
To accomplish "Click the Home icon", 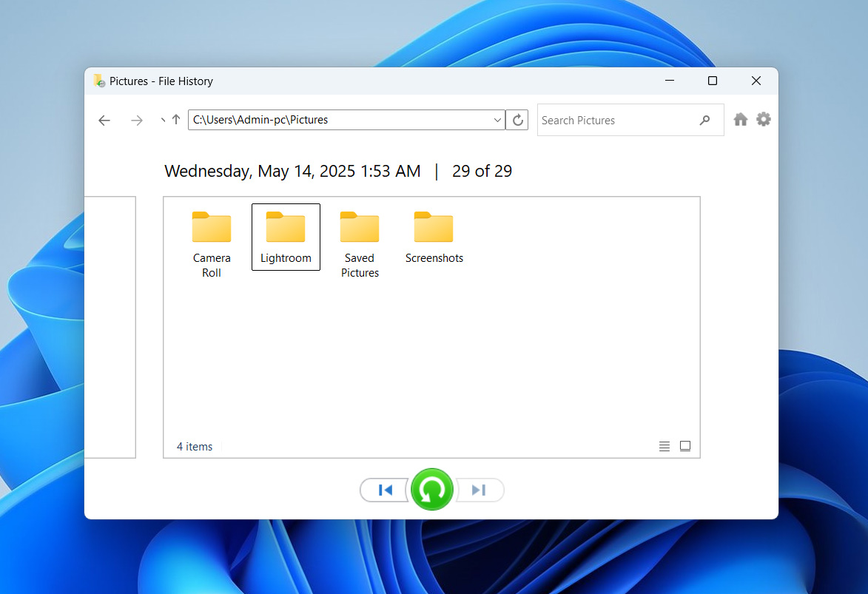I will [x=740, y=120].
